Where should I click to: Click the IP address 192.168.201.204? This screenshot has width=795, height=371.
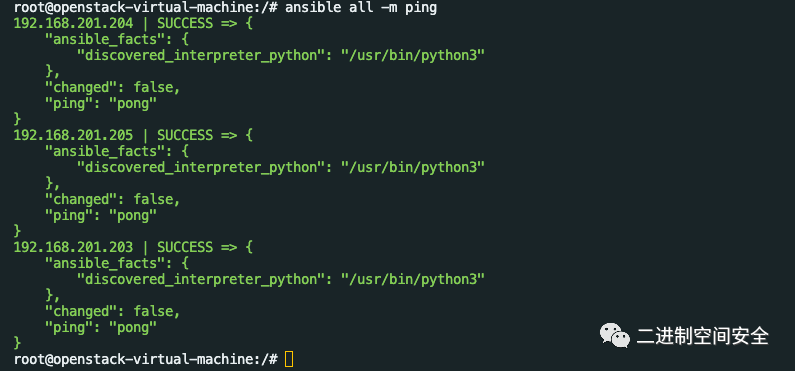74,23
